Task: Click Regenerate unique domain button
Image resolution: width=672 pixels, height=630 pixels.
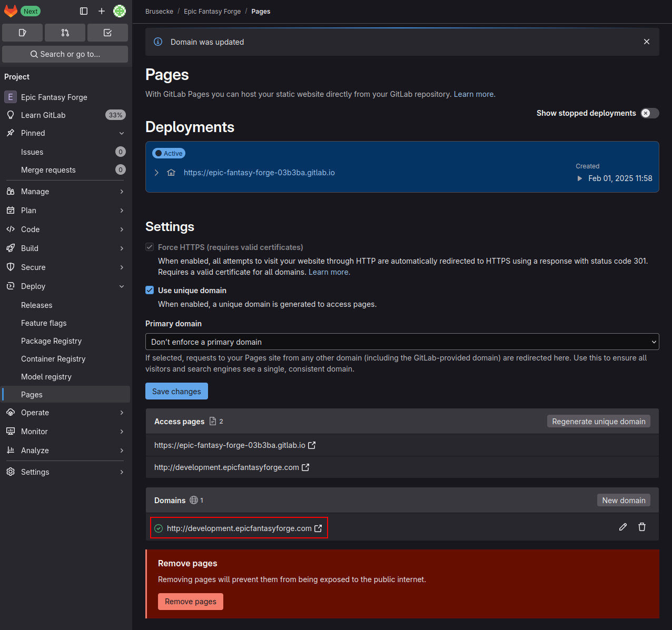Action: [599, 421]
